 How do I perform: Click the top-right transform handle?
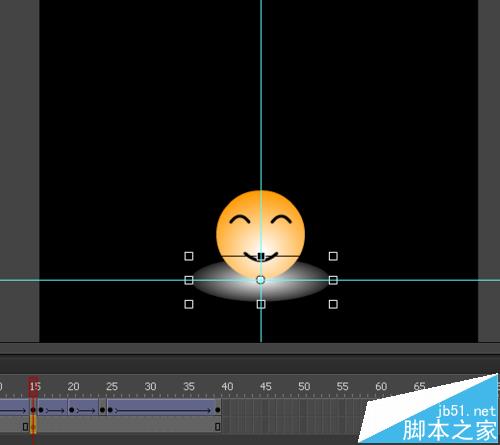point(333,256)
